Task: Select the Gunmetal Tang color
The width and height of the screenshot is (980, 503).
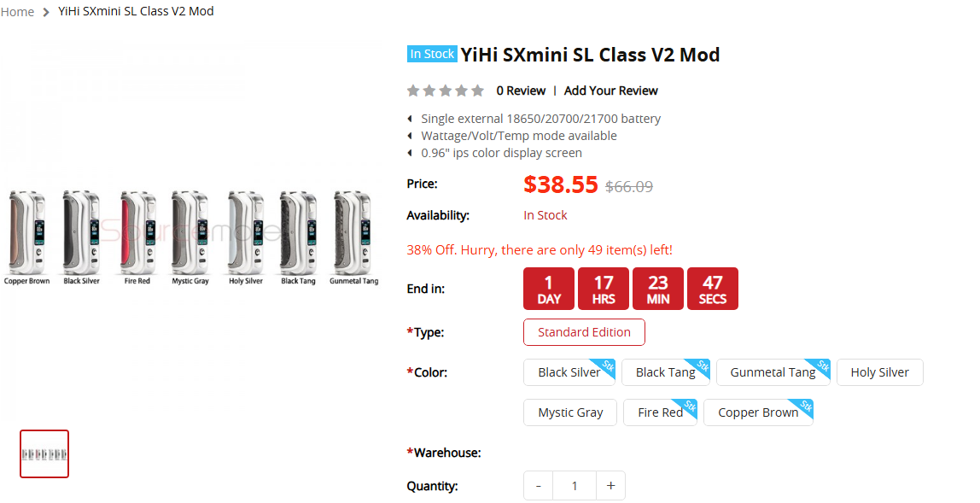Action: coord(773,372)
